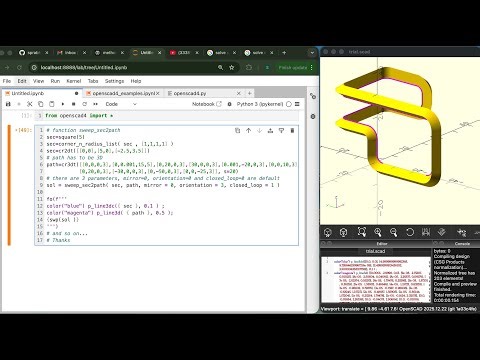Open the Chrome three-dot menu

[x=311, y=68]
